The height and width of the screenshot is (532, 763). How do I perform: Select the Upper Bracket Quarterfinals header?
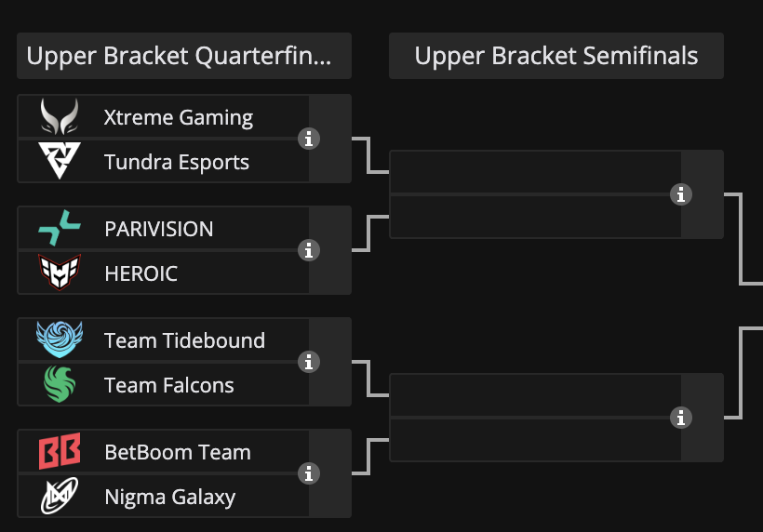tap(183, 56)
